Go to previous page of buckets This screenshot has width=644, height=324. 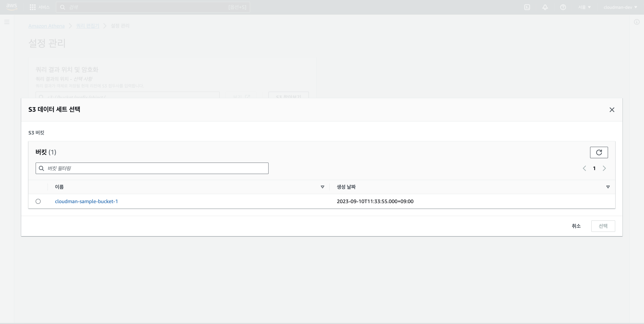[x=584, y=168]
